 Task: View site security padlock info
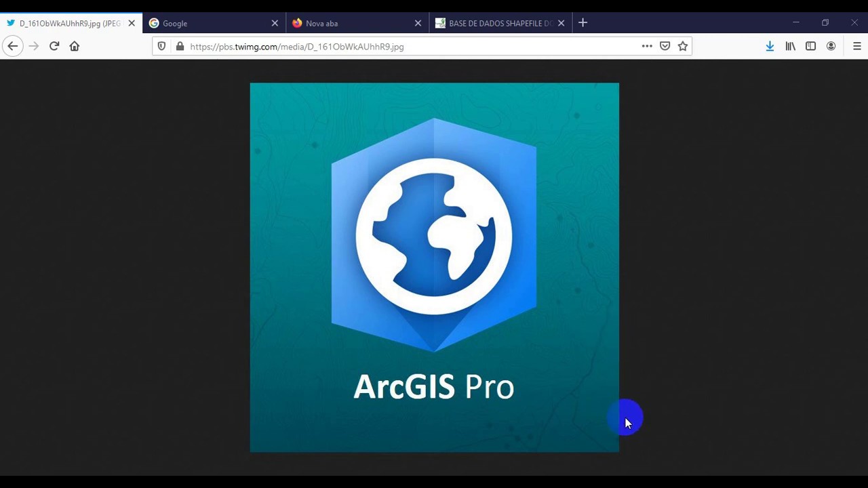tap(179, 46)
